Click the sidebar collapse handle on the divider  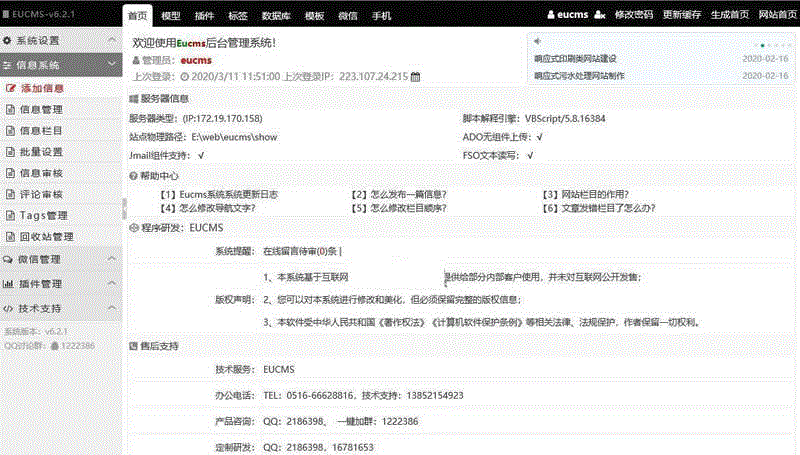point(125,205)
